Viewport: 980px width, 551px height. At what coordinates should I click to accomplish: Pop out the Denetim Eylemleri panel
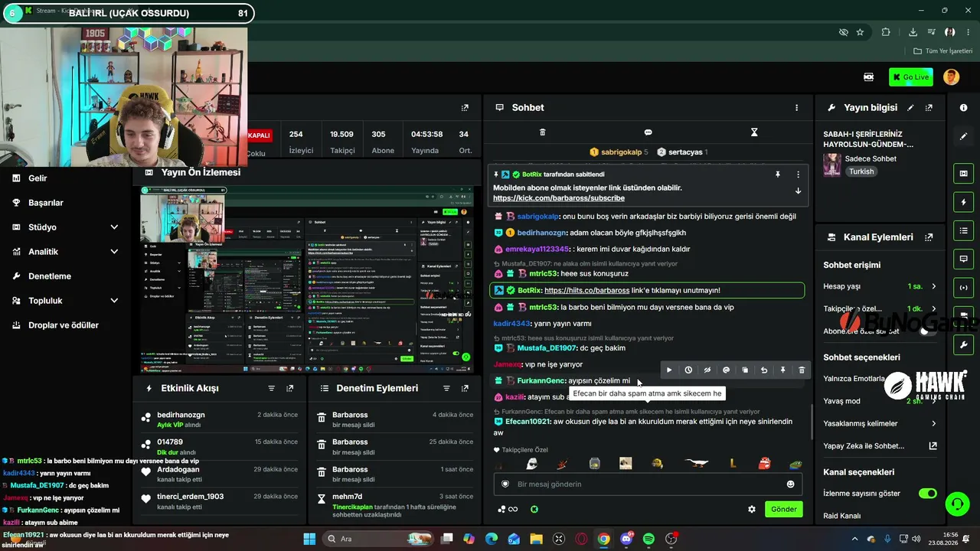click(465, 389)
